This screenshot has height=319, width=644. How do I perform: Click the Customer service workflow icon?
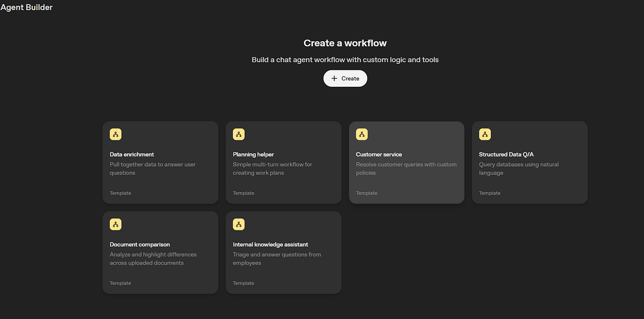(x=362, y=135)
